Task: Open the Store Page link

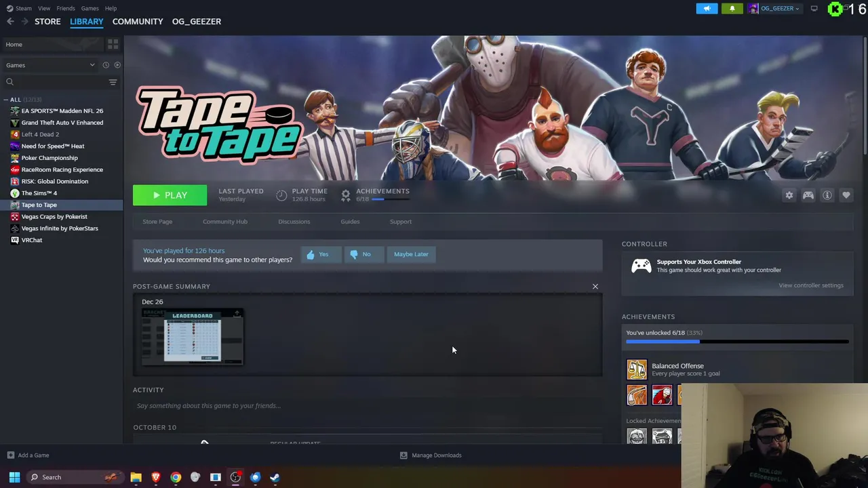Action: click(x=157, y=222)
